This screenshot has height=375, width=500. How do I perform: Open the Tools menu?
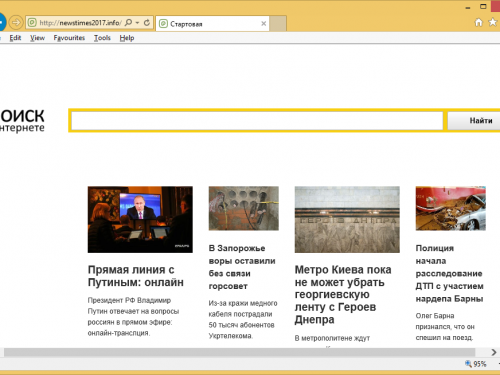102,38
